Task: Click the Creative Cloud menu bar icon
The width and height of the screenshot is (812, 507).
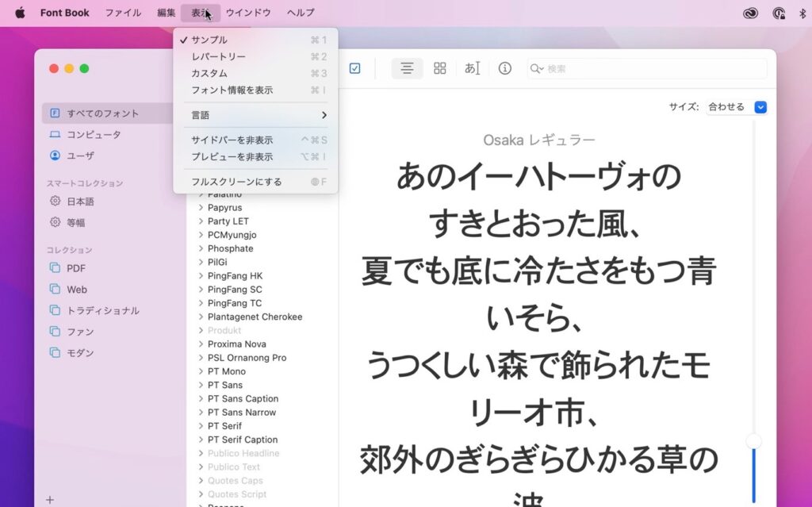Action: pos(752,12)
